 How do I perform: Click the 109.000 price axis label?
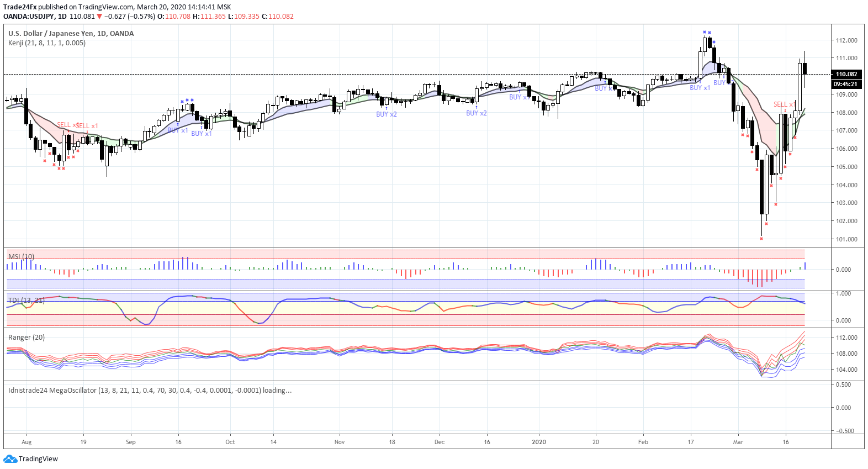[x=846, y=94]
